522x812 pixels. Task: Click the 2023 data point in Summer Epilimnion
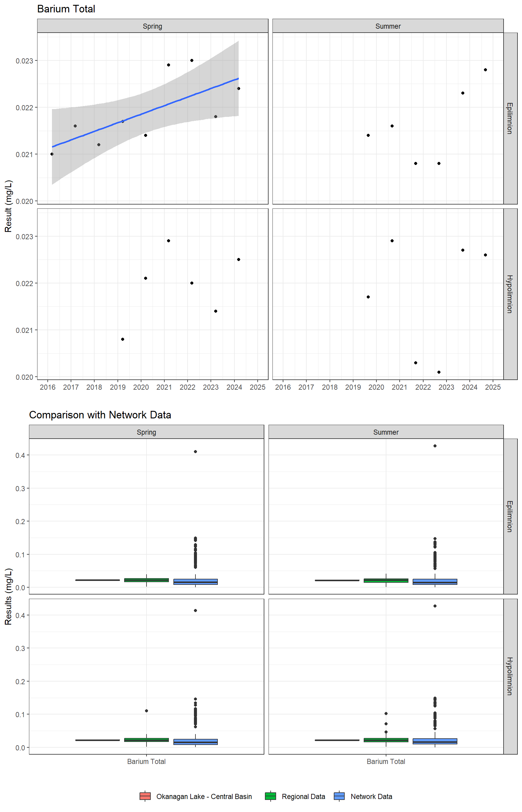point(463,93)
